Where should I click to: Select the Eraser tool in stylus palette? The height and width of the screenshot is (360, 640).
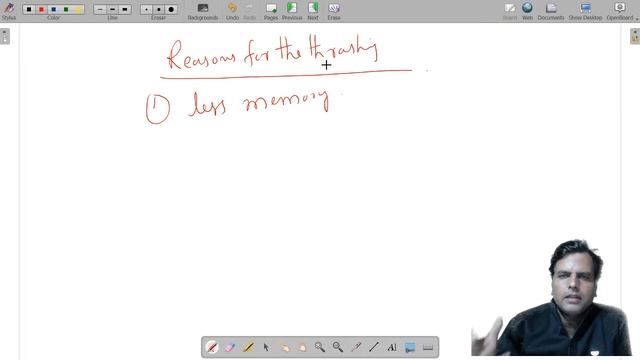point(230,347)
